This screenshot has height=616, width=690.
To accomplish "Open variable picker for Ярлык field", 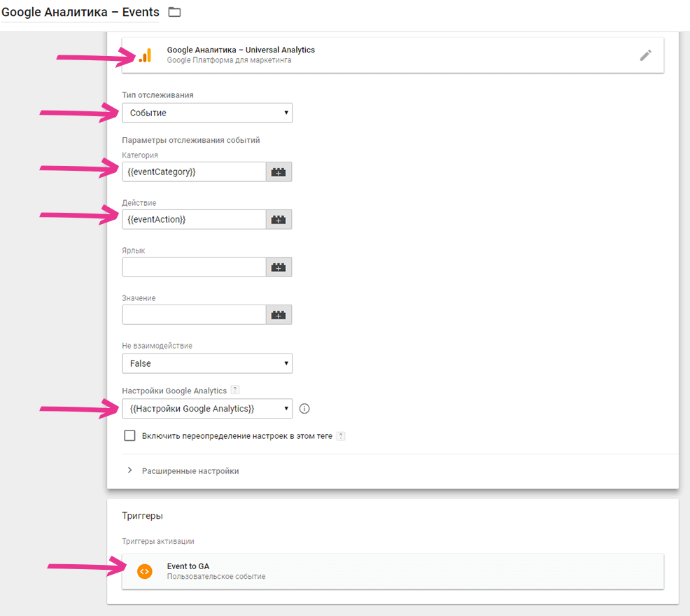I will click(x=279, y=267).
